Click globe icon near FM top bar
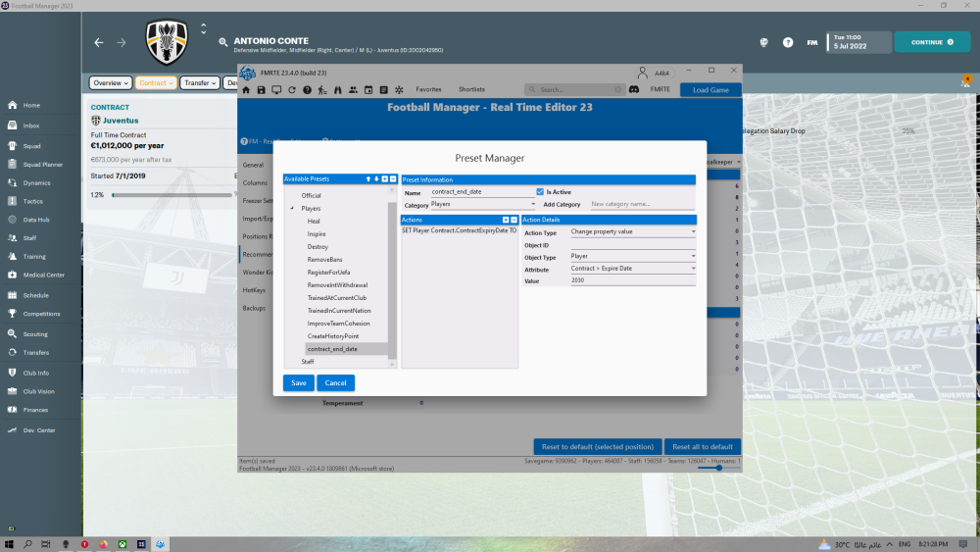Image resolution: width=980 pixels, height=552 pixels. pos(763,42)
